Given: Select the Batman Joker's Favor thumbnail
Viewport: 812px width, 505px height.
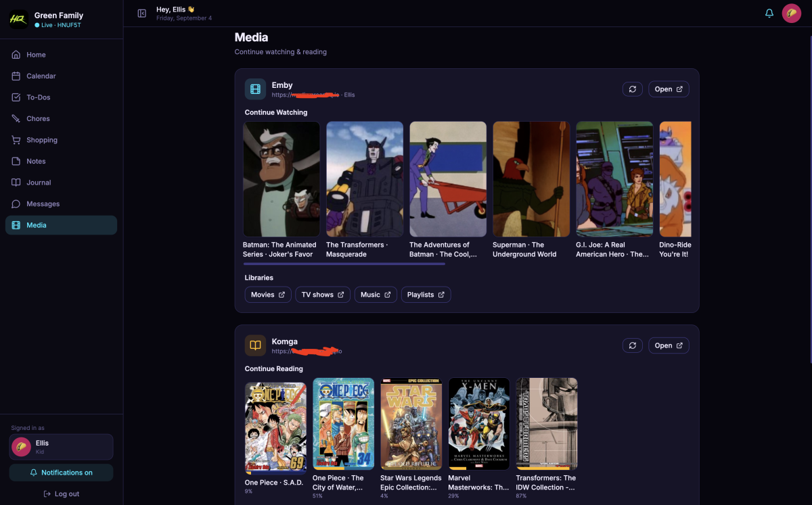Looking at the screenshot, I should pyautogui.click(x=281, y=179).
